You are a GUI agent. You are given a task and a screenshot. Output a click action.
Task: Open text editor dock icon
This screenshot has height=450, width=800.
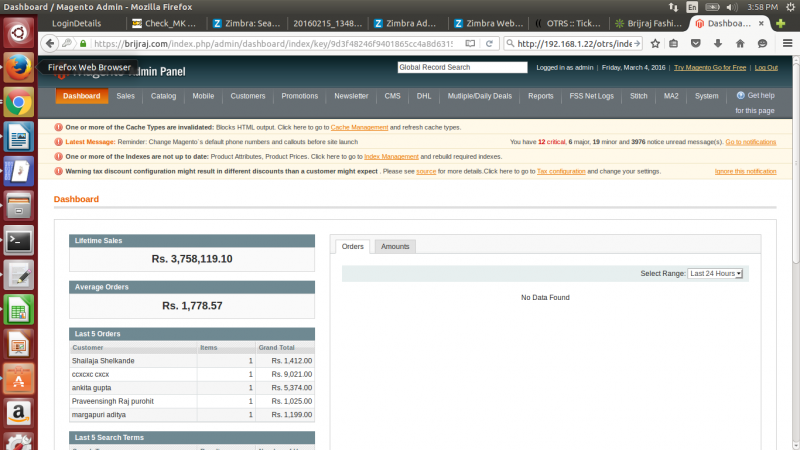point(18,276)
